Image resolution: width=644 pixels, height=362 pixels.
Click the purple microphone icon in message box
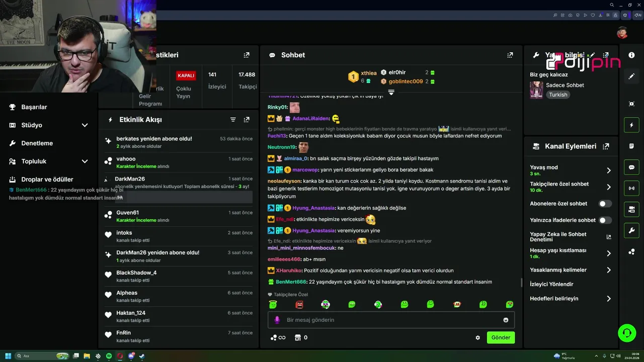click(277, 320)
